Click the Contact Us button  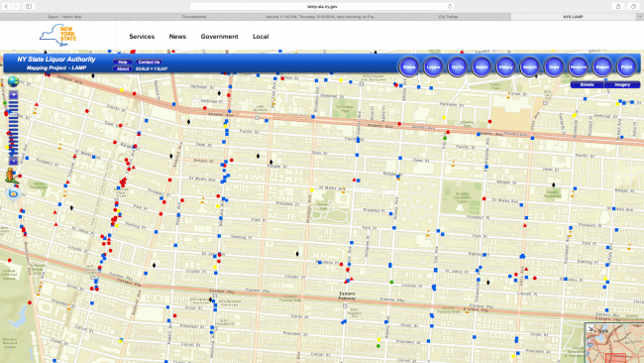[x=149, y=62]
